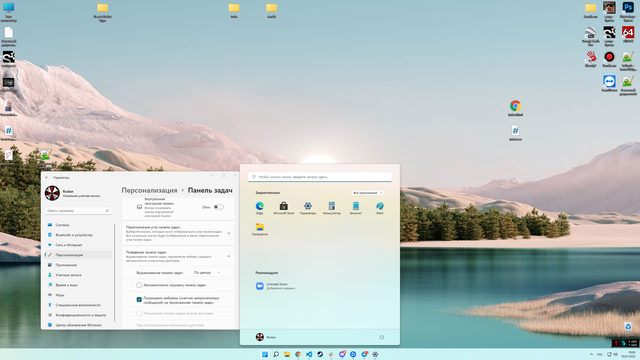The height and width of the screenshot is (360, 640).
Task: Open Paint from pinned Start apps
Action: point(380,208)
